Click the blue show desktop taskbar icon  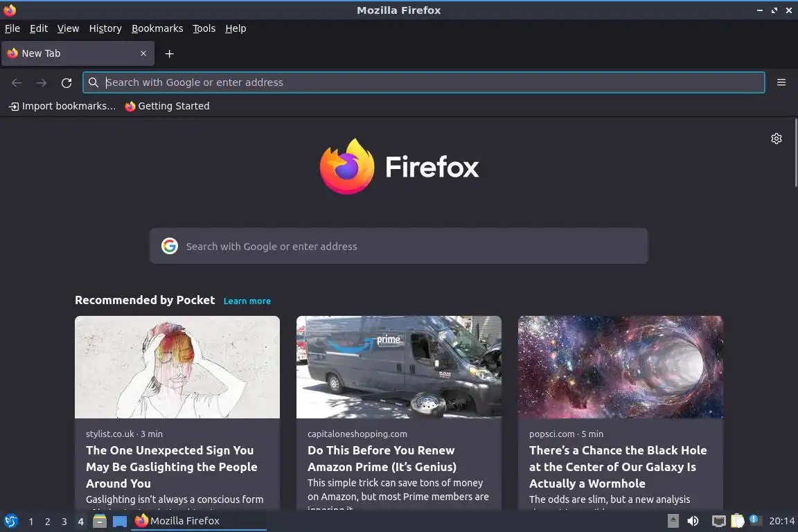pos(120,522)
